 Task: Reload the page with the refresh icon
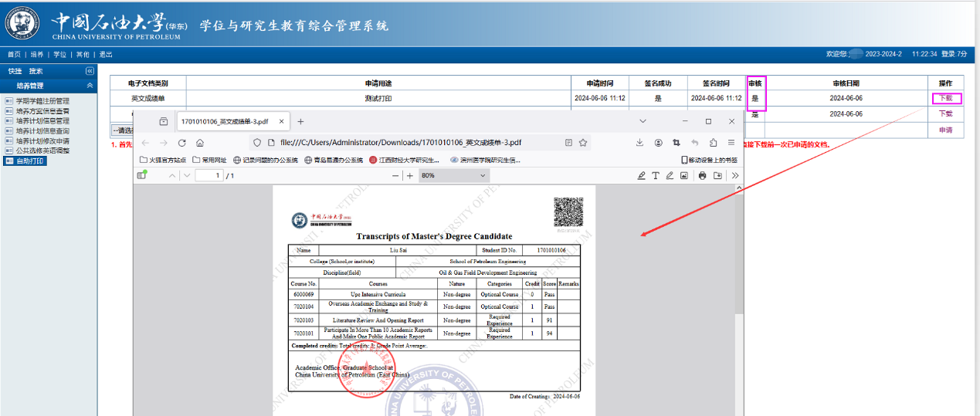pos(181,143)
